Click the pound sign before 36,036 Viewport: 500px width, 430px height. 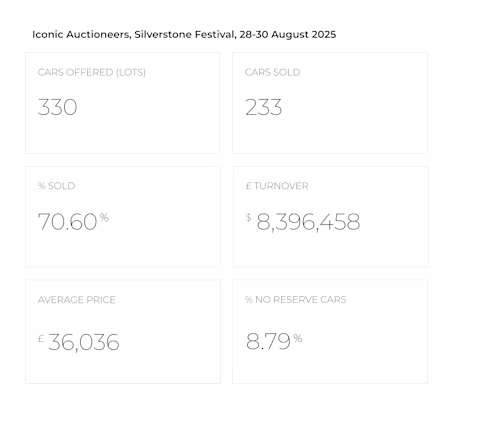(x=41, y=339)
